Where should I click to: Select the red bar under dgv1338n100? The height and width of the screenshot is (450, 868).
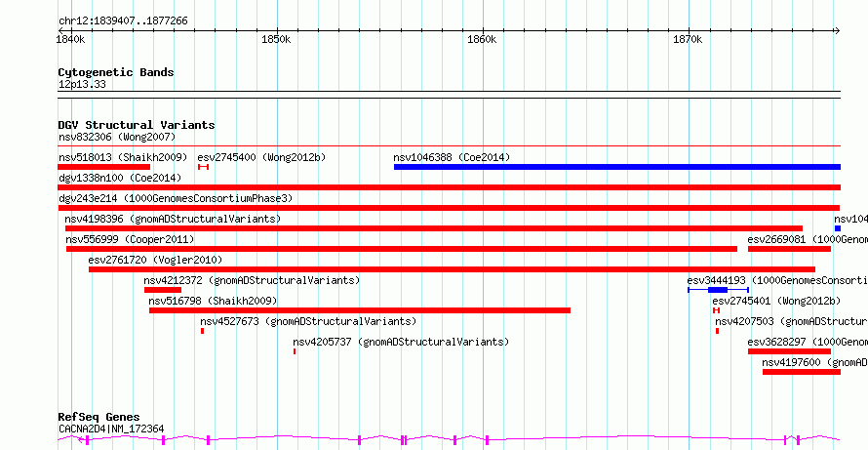click(450, 187)
